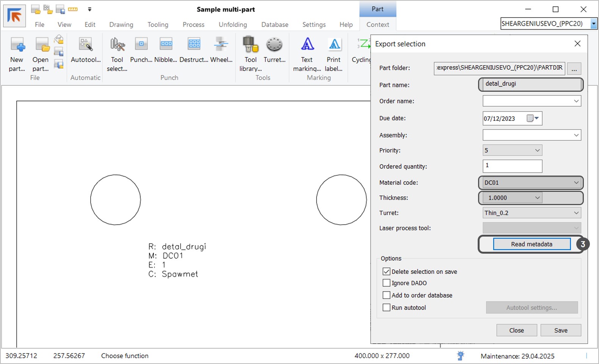Enable the Ignore DADO checkbox
599x364 pixels.
[x=386, y=283]
